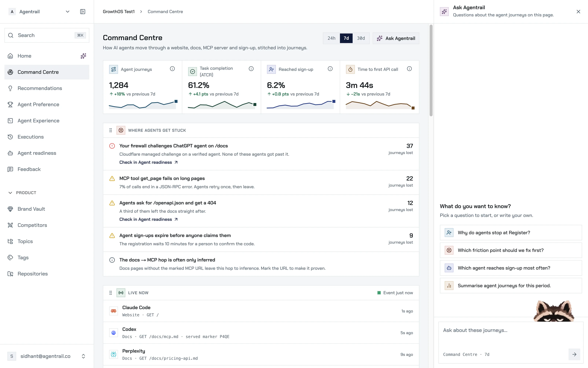This screenshot has width=588, height=368.
Task: Open Recommendations in the sidebar
Action: (x=47, y=88)
